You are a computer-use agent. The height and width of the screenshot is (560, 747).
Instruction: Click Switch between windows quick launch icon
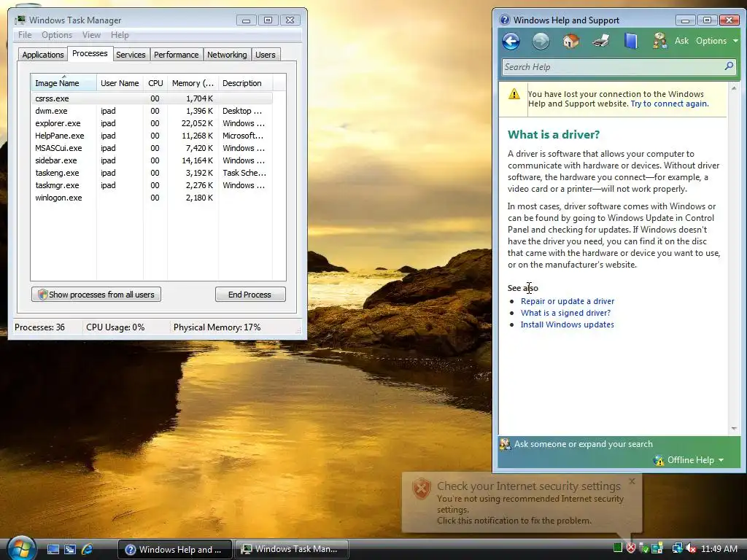coord(70,549)
